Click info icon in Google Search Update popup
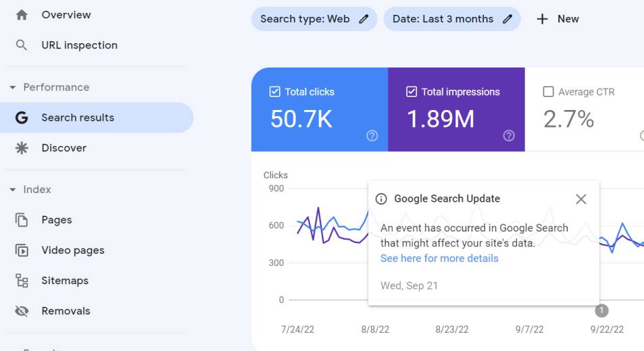This screenshot has width=644, height=351. (x=381, y=199)
